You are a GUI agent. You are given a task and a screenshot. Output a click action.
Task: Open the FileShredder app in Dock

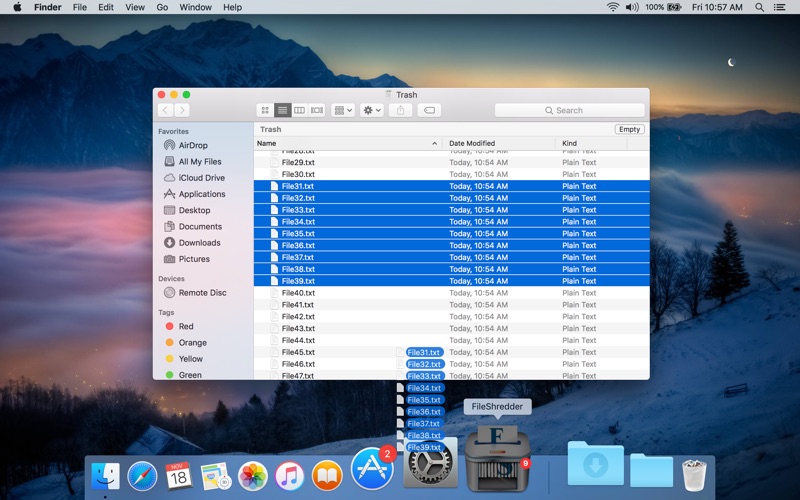point(497,458)
